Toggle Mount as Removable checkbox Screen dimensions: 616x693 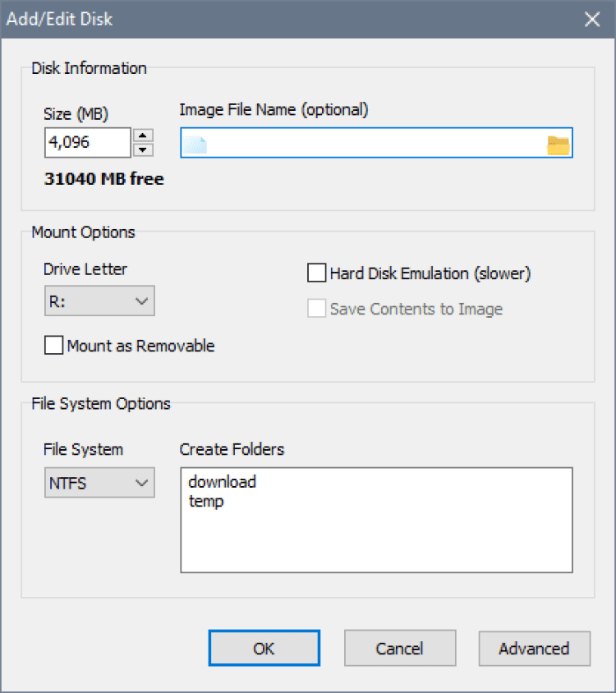[54, 346]
